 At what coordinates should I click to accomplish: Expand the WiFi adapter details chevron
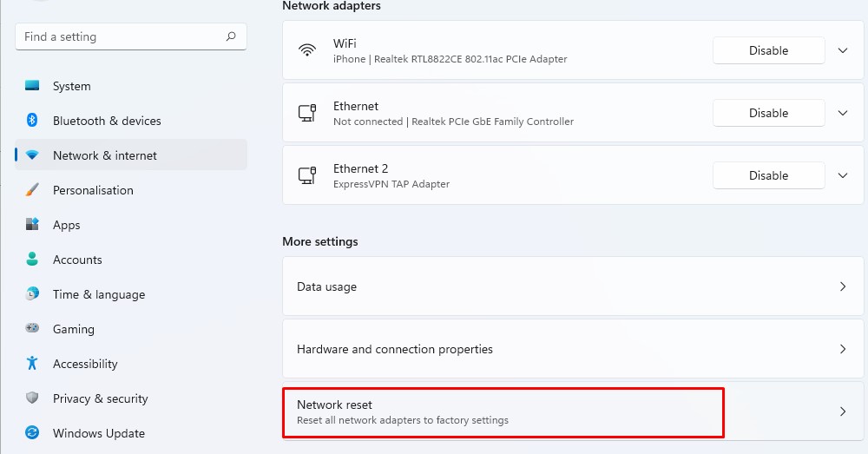click(x=843, y=50)
